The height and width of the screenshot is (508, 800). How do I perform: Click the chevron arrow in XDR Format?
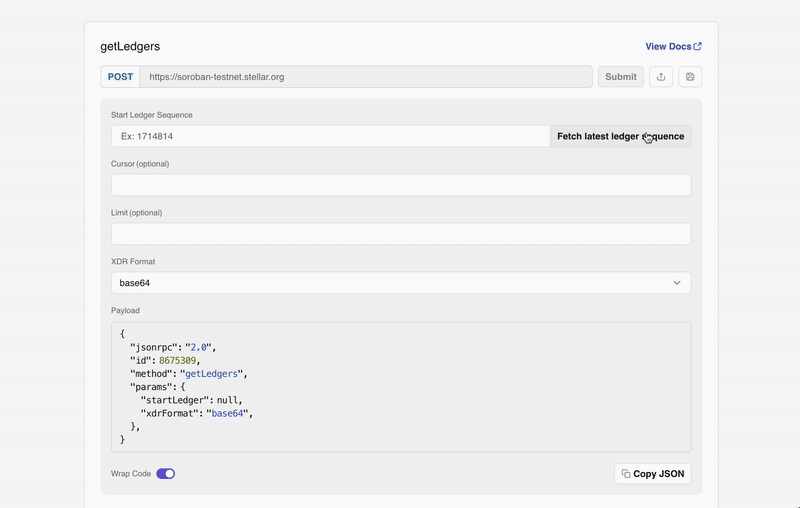click(677, 283)
